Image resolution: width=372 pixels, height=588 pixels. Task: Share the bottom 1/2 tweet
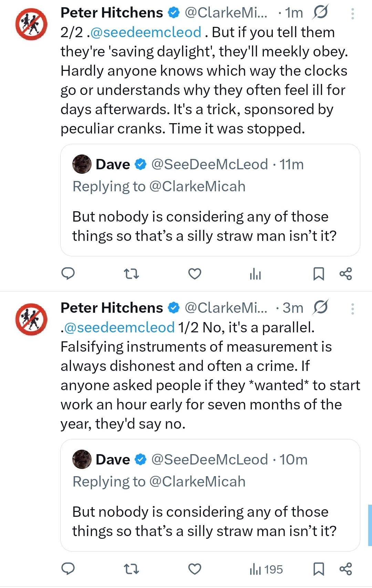346,569
